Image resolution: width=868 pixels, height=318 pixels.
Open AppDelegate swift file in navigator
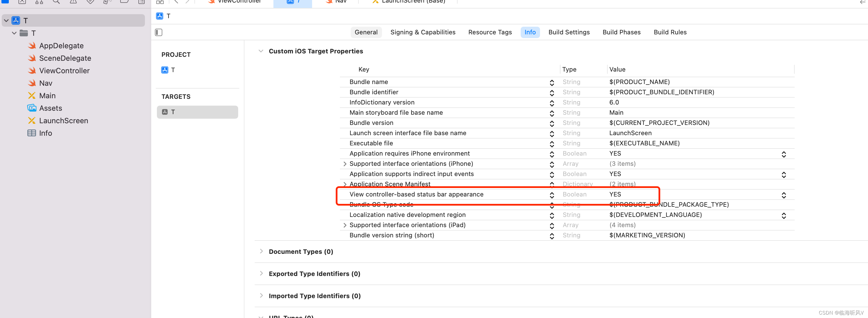coord(61,46)
